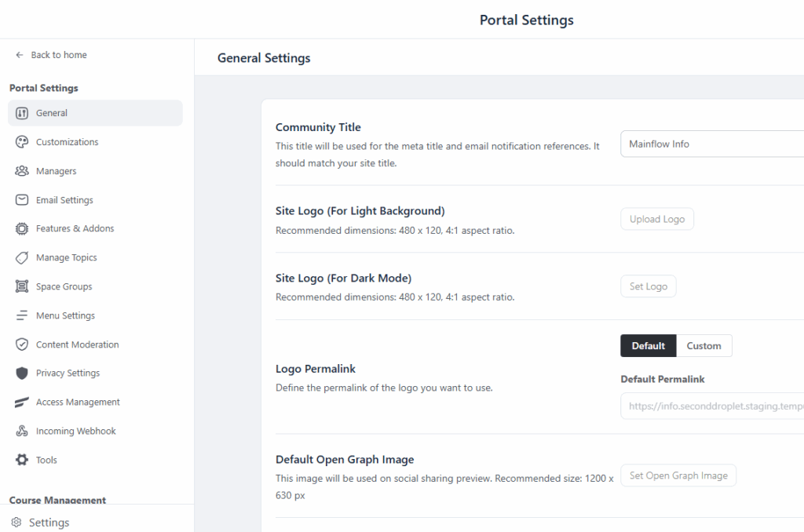
Task: Click the Content Moderation shield-check icon
Action: pos(22,344)
